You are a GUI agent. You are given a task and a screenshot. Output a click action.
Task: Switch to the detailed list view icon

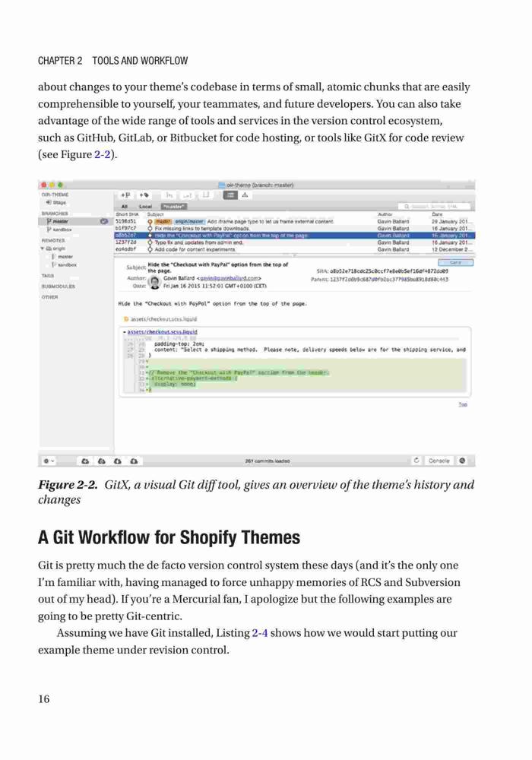coord(230,195)
